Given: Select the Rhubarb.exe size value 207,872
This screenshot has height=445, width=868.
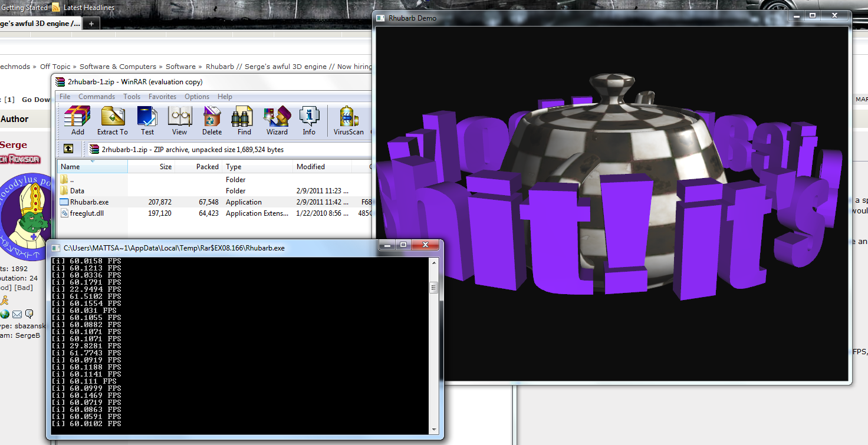Looking at the screenshot, I should (x=160, y=202).
